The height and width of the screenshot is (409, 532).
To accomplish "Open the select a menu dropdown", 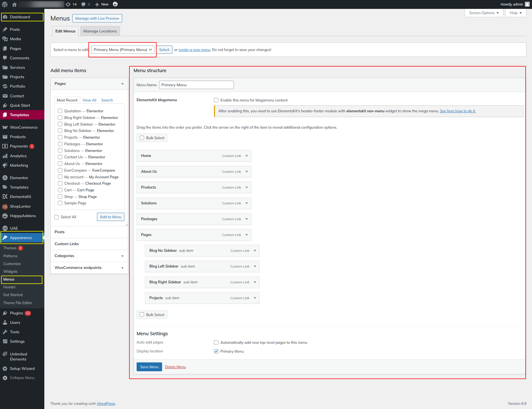I will pyautogui.click(x=122, y=50).
